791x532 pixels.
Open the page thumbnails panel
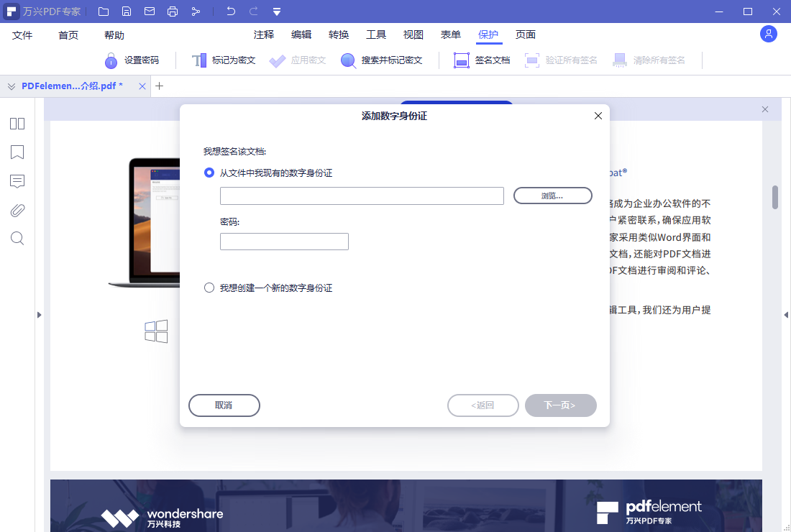tap(17, 124)
